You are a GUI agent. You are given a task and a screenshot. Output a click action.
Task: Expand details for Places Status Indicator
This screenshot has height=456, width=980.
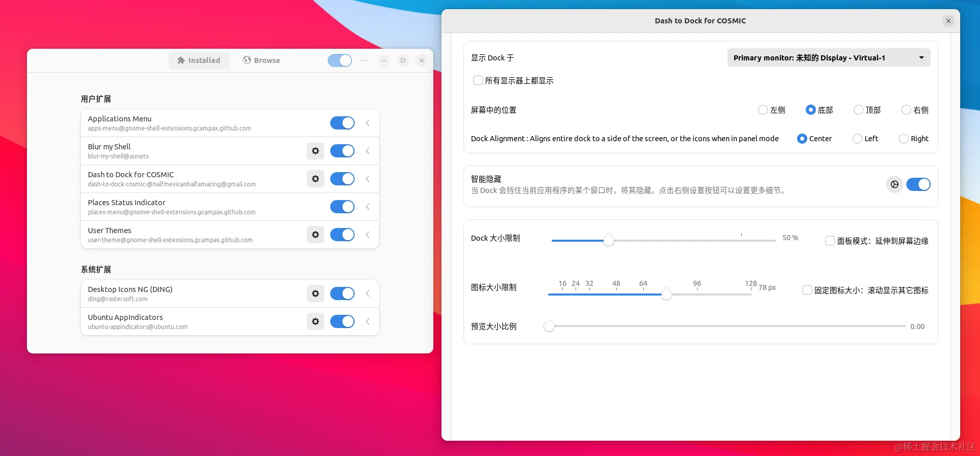point(368,207)
